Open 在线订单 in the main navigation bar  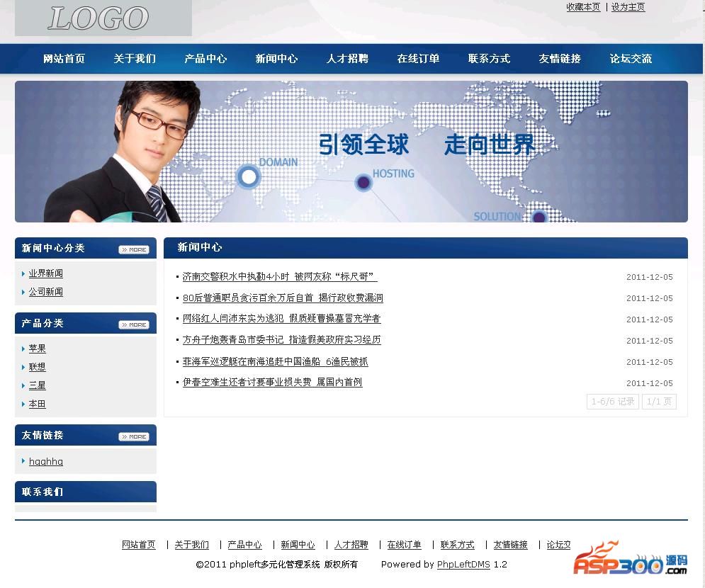pos(418,59)
